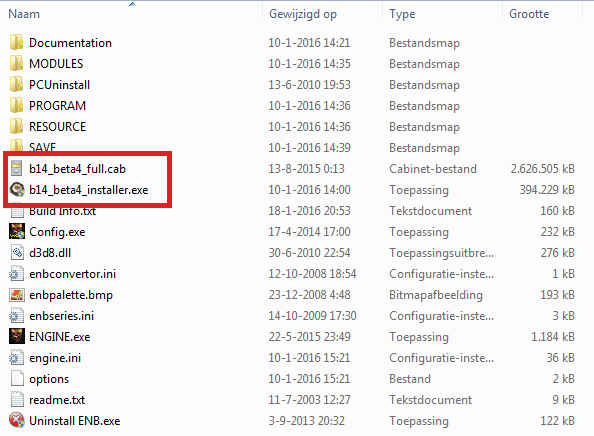Sort by Grootte column header

coord(529,14)
